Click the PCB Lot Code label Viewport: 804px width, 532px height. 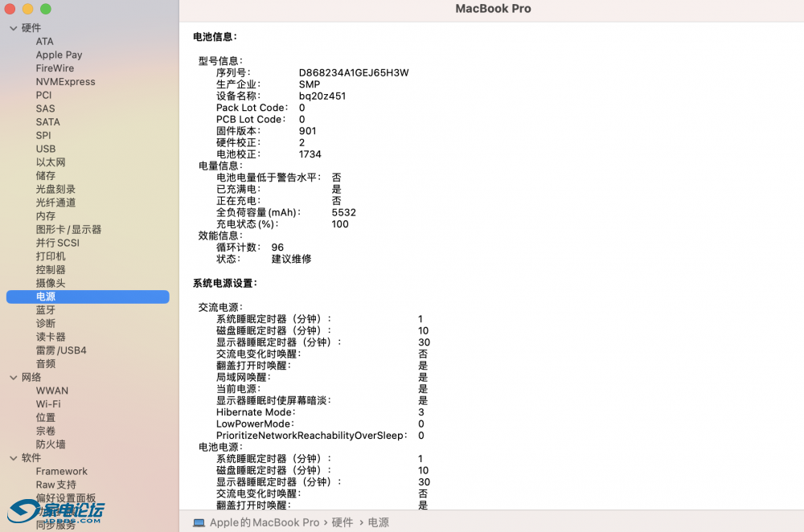pos(251,120)
